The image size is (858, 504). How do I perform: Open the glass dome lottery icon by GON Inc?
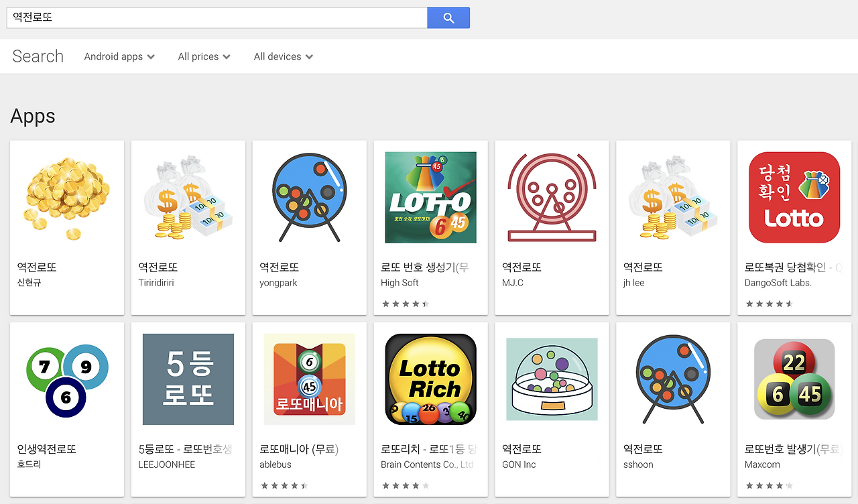tap(552, 379)
